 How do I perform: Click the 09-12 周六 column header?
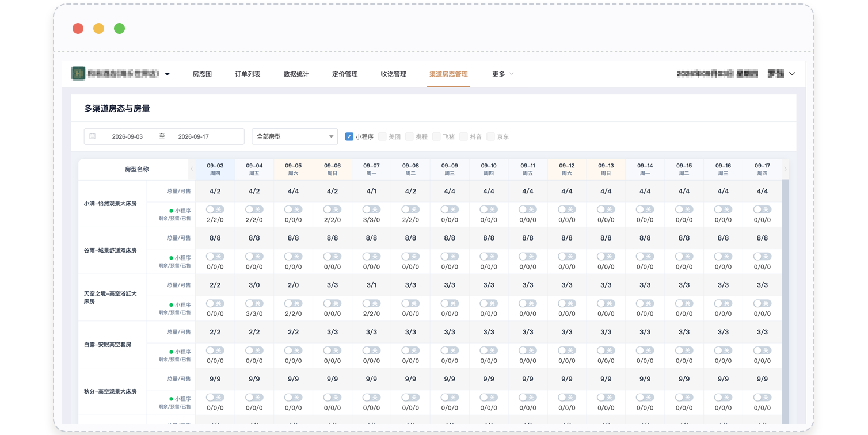[567, 169]
